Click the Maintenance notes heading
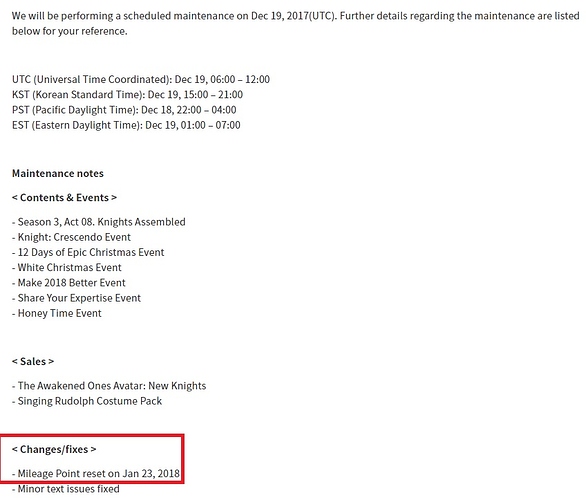Image resolution: width=586 pixels, height=500 pixels. (58, 173)
